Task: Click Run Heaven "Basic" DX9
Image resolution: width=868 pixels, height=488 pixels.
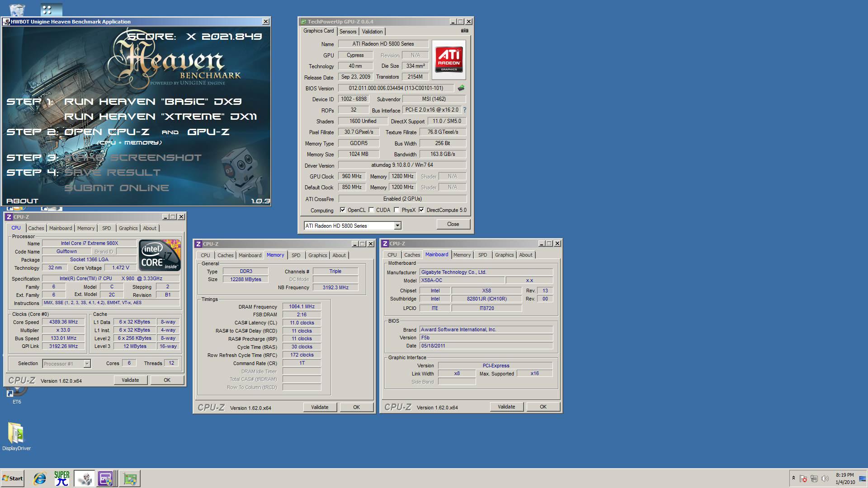Action: coord(153,102)
